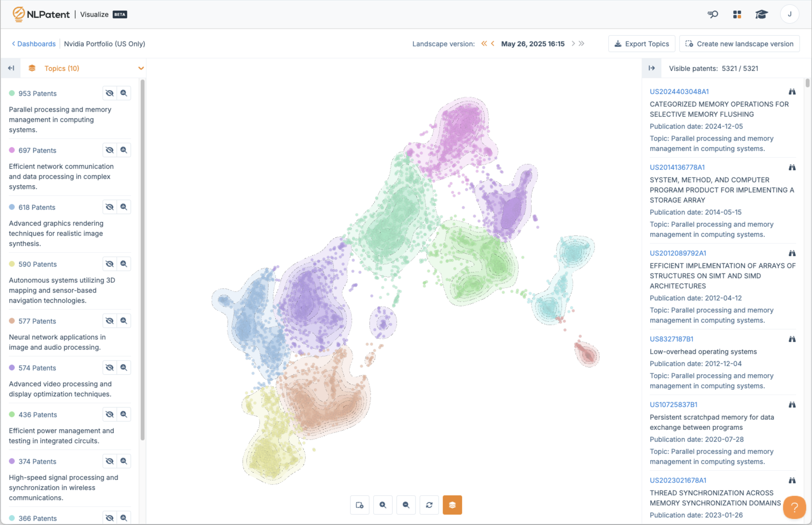Hide the 618 Patents graphics rendering topic
The height and width of the screenshot is (525, 812).
coord(110,207)
